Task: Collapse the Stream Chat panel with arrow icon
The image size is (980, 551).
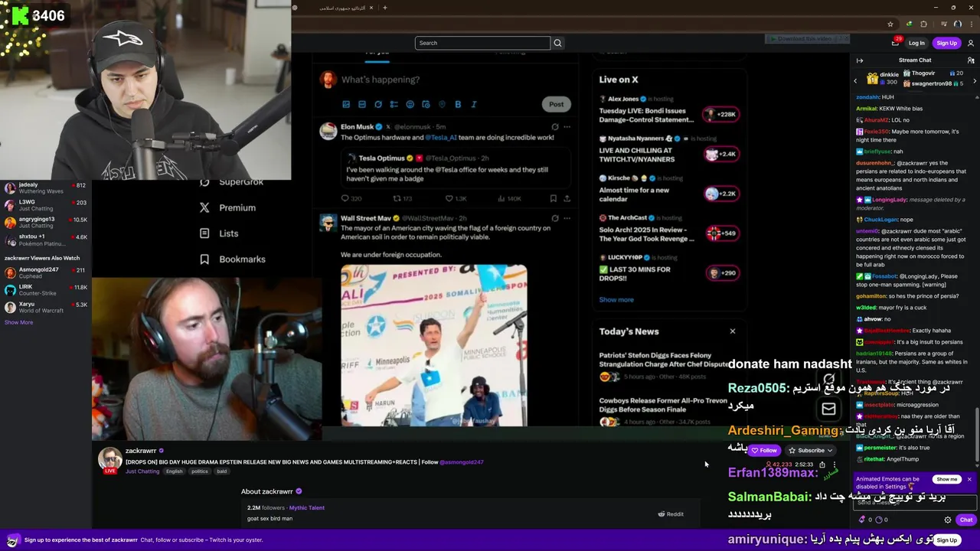Action: 860,60
